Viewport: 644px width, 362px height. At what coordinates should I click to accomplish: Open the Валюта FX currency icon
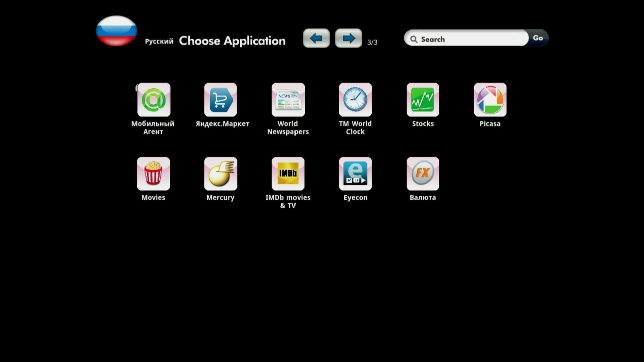click(423, 174)
